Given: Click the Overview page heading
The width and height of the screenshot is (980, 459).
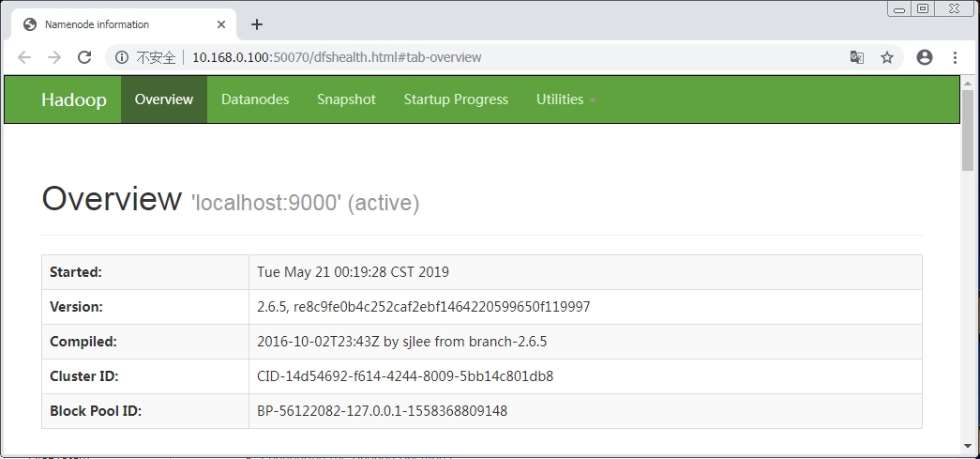Looking at the screenshot, I should (112, 199).
